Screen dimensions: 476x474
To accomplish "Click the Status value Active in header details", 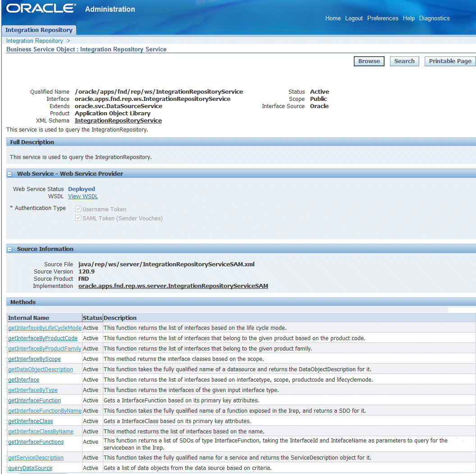I will coord(319,91).
